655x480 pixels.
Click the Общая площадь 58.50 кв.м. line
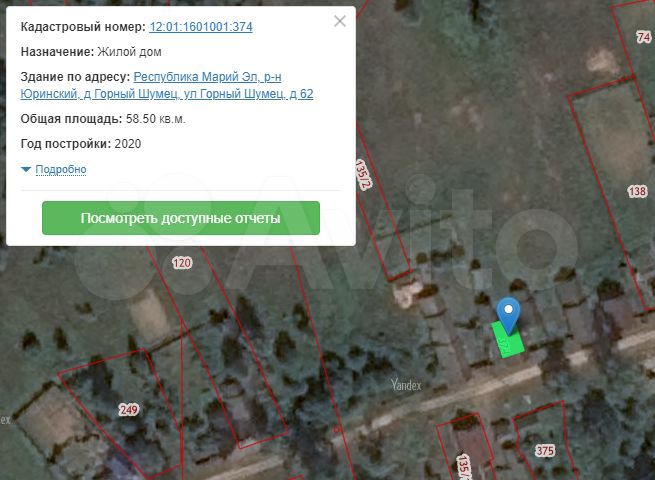pos(103,119)
